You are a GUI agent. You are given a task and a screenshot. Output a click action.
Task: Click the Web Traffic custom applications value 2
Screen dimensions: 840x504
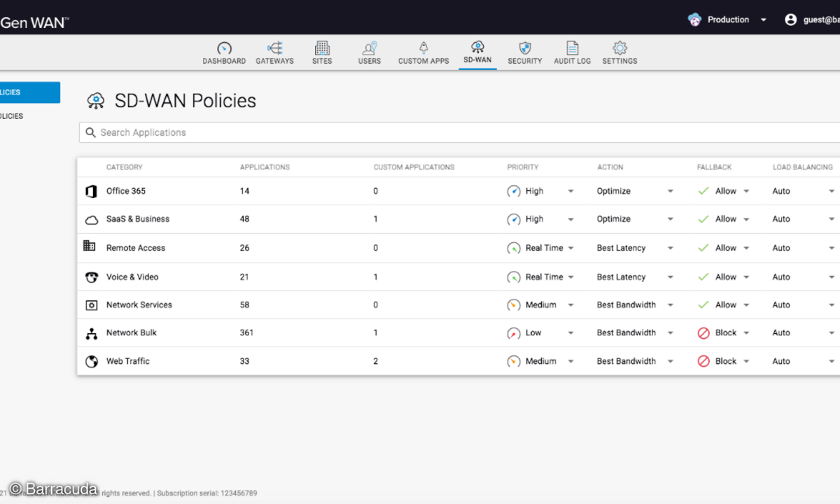point(376,362)
